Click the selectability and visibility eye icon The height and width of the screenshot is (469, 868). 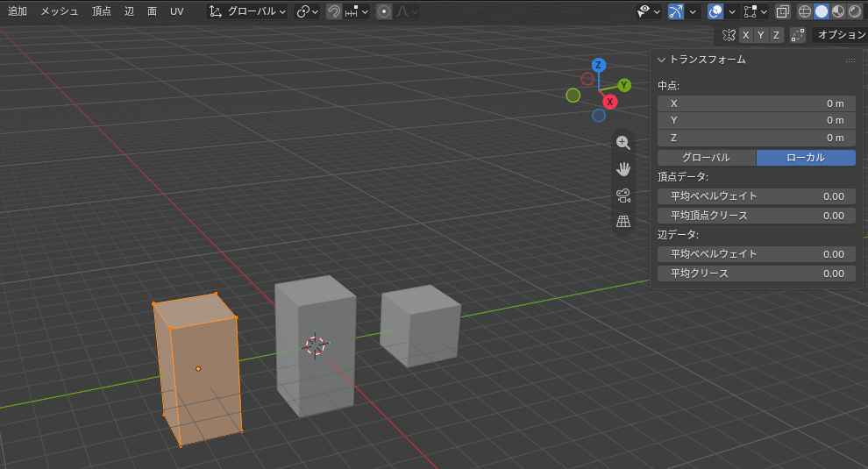pos(648,11)
